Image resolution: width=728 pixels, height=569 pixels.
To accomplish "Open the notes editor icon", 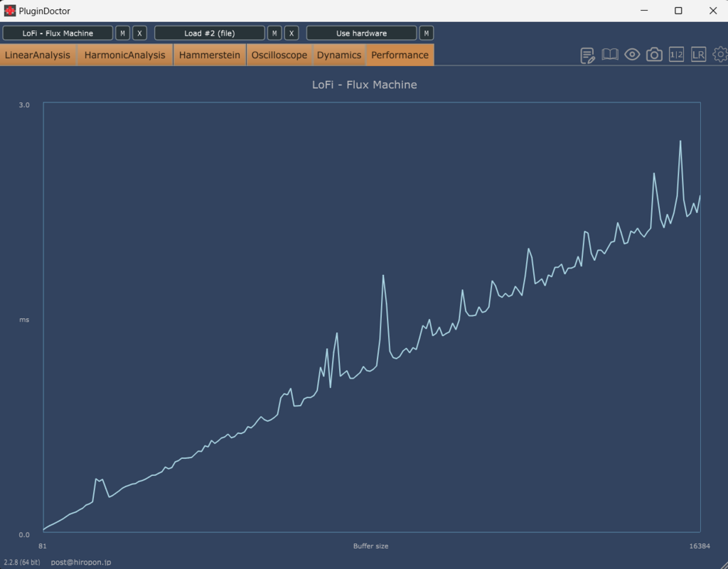I will click(587, 55).
